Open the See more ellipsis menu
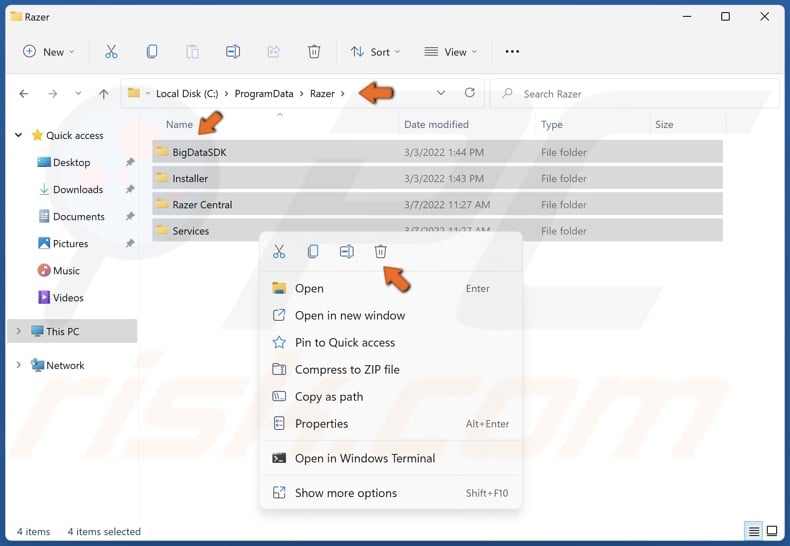Viewport: 790px width, 546px height. 512,51
